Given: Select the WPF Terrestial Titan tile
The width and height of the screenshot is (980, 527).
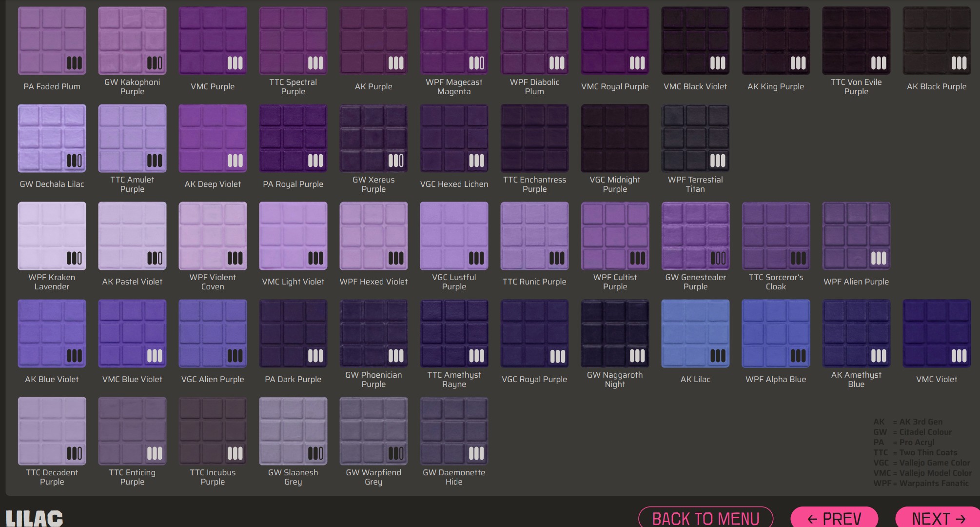Looking at the screenshot, I should [x=695, y=138].
